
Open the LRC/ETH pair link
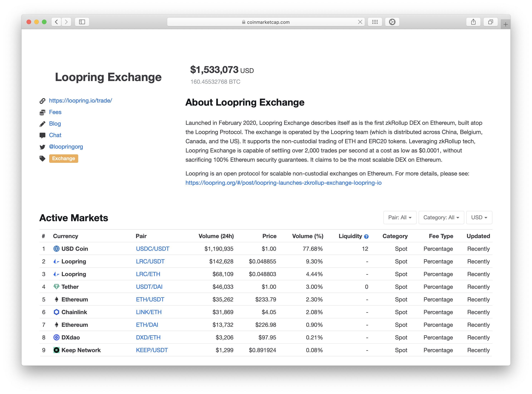tap(148, 274)
